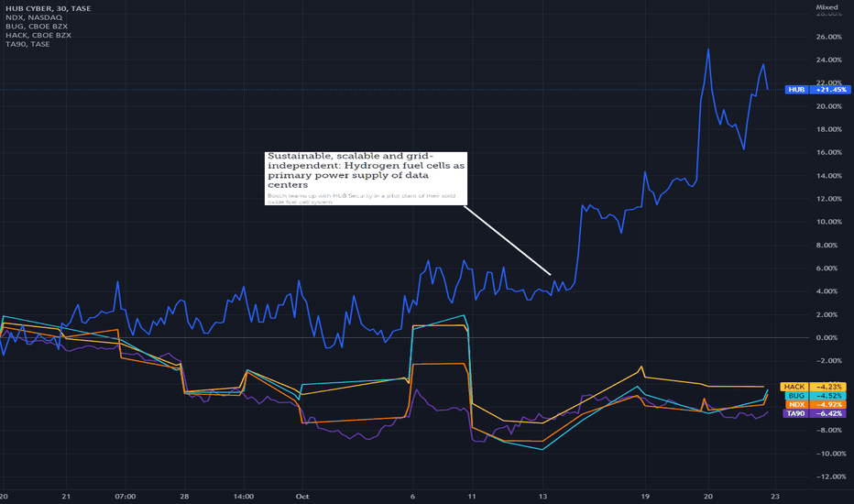
Task: Click the 2.00% axis value
Action: point(828,314)
